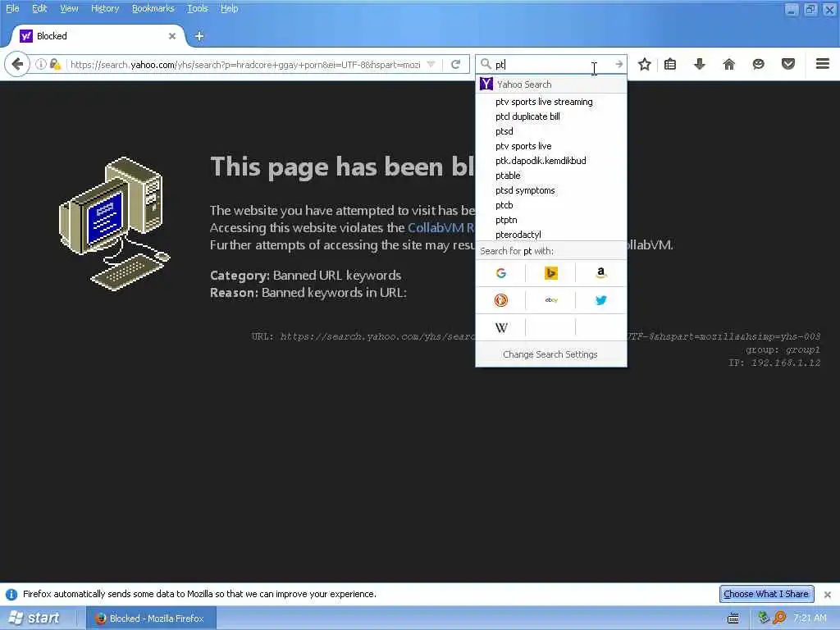Open the Edit menu
Image resolution: width=840 pixels, height=630 pixels.
pos(39,8)
